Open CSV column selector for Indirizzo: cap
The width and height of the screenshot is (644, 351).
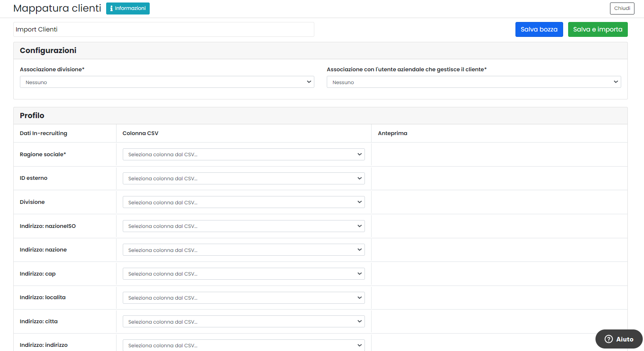tap(244, 274)
